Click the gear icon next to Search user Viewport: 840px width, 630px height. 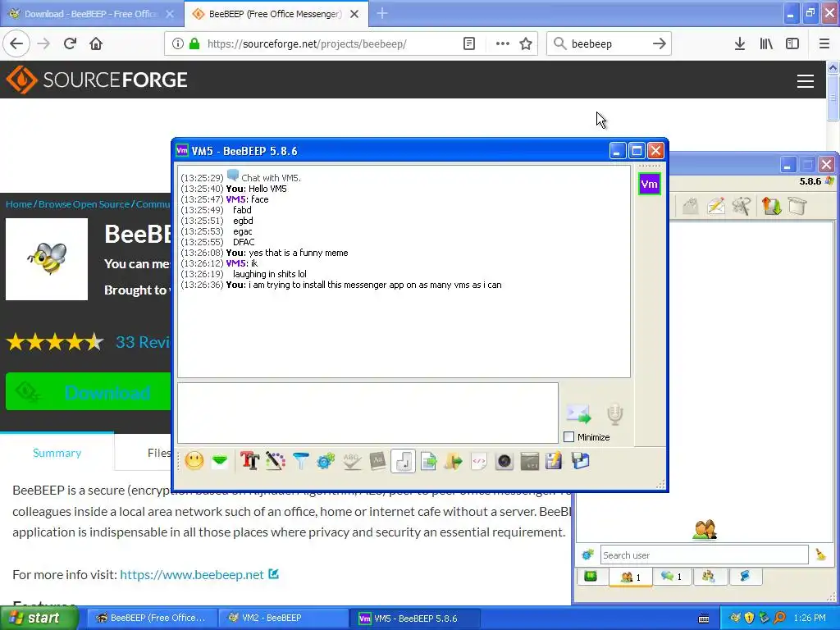587,555
